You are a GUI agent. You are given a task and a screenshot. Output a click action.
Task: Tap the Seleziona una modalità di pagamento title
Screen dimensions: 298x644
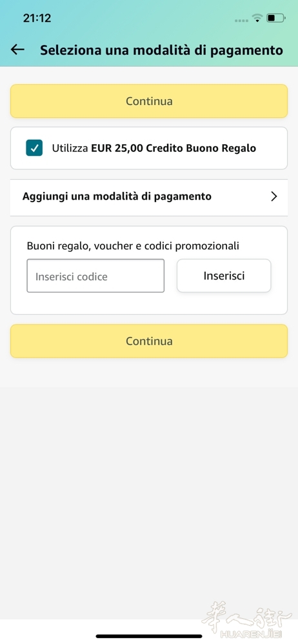coord(161,50)
